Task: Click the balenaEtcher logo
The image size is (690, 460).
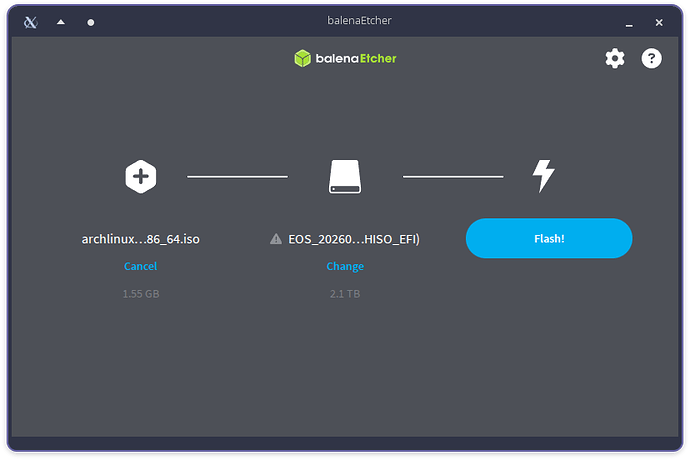Action: 345,59
